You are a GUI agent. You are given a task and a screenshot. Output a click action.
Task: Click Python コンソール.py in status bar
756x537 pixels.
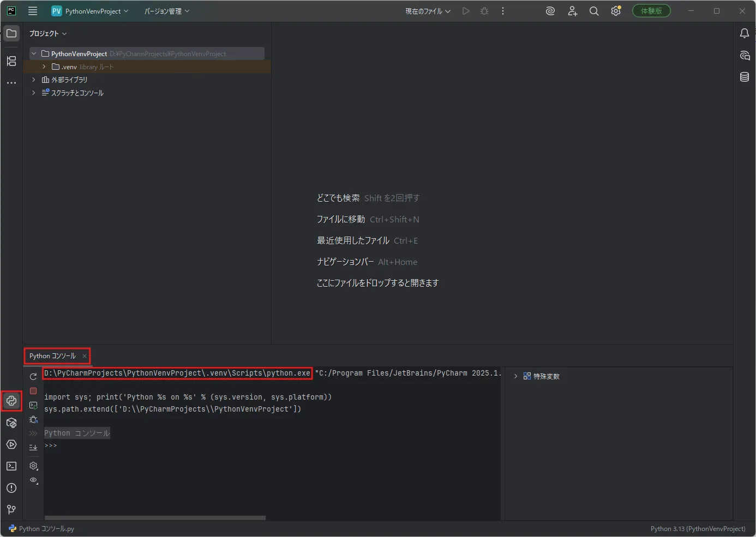(41, 529)
